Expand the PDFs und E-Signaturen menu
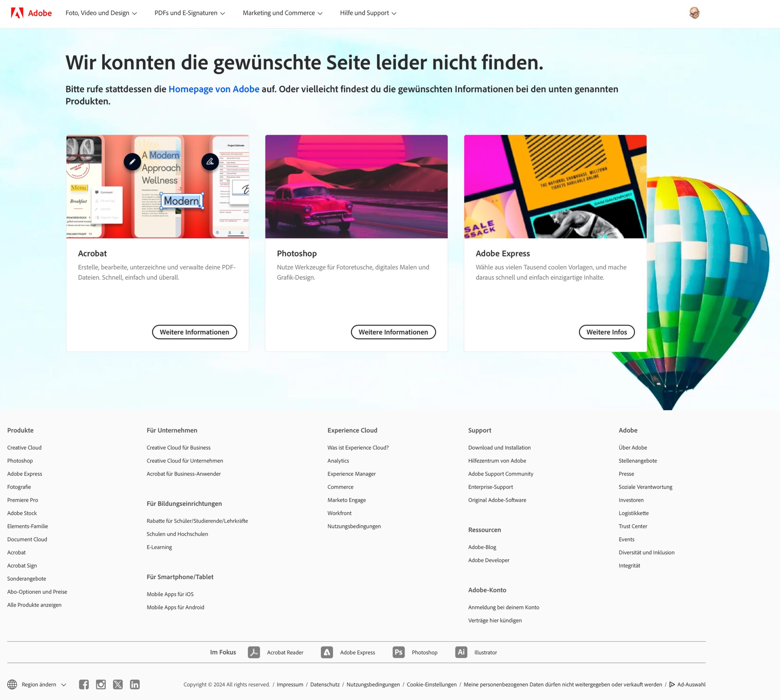The image size is (780, 700). (190, 13)
